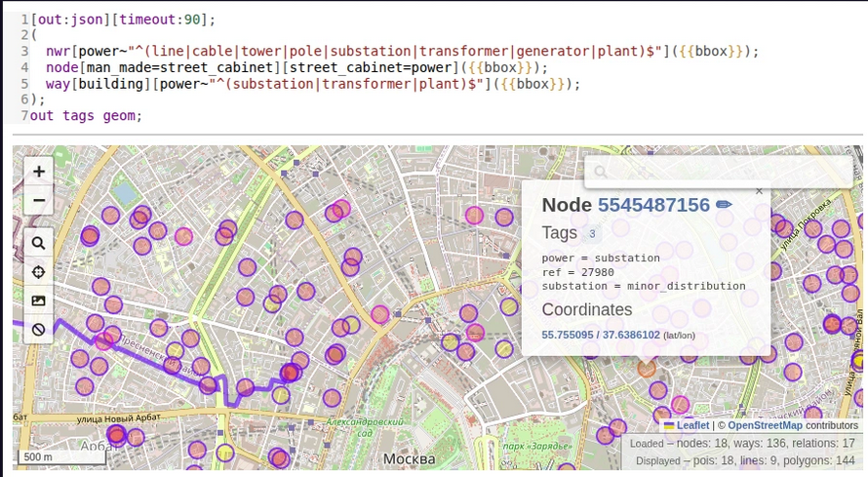Click the 'Displayed – pois: 18' status line

[x=746, y=460]
